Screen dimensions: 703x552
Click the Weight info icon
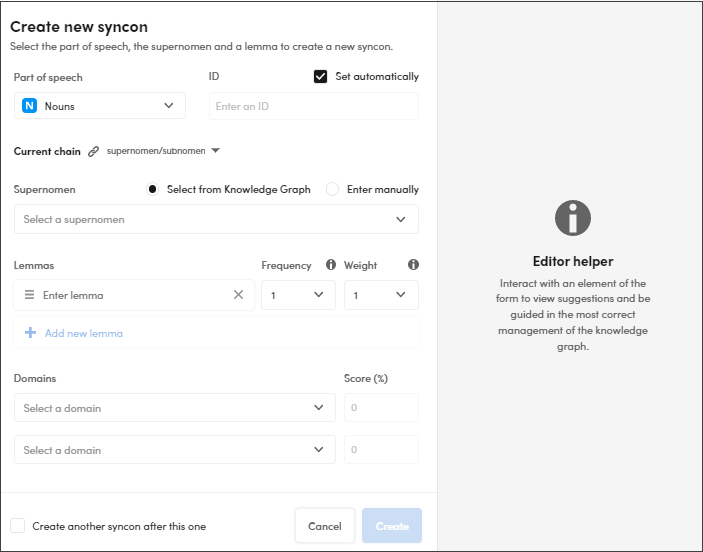413,265
